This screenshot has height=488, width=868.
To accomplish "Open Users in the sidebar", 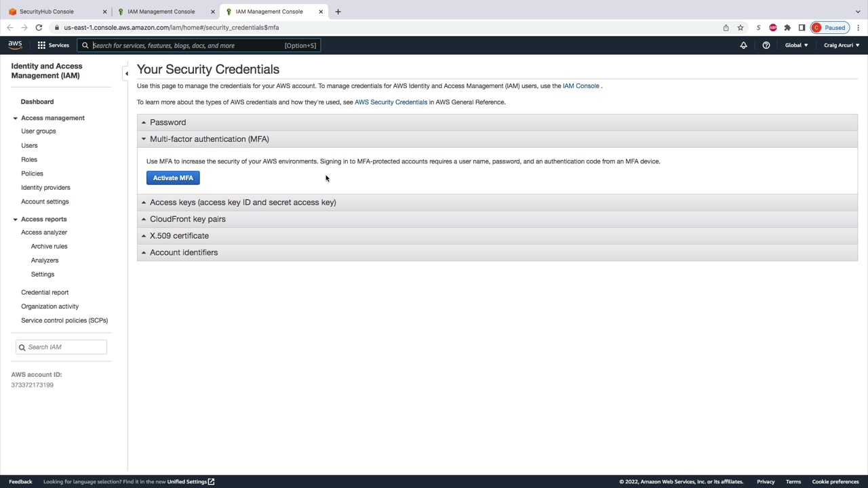I will [x=29, y=146].
